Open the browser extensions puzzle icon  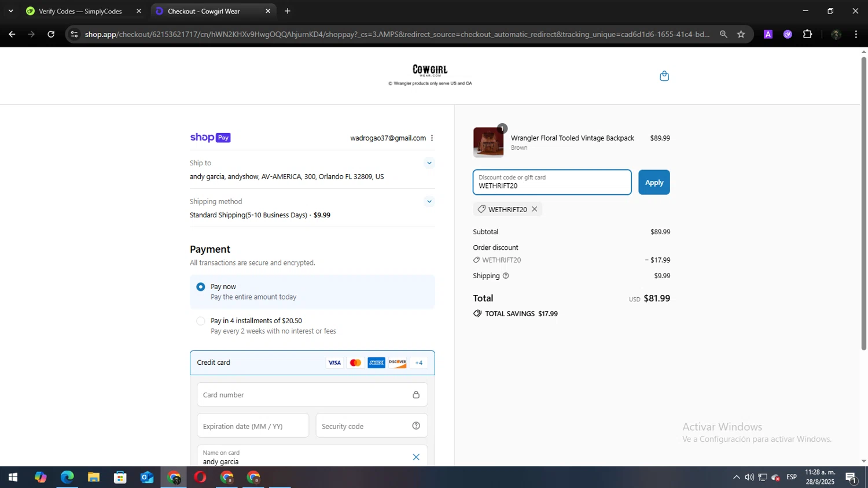(808, 35)
